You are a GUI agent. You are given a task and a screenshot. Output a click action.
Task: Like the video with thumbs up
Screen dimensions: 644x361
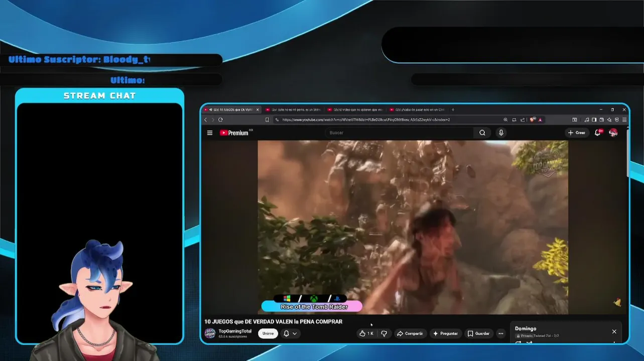coord(366,333)
